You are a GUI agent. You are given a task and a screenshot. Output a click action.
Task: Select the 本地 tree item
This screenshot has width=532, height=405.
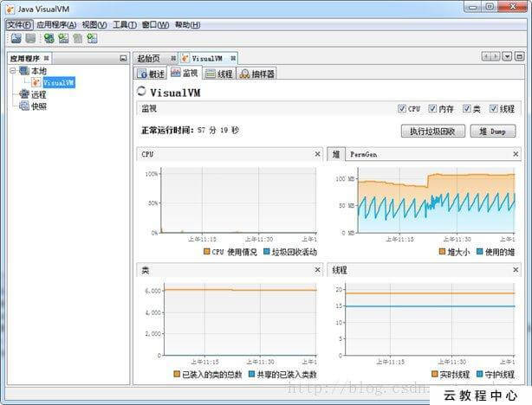tap(39, 71)
